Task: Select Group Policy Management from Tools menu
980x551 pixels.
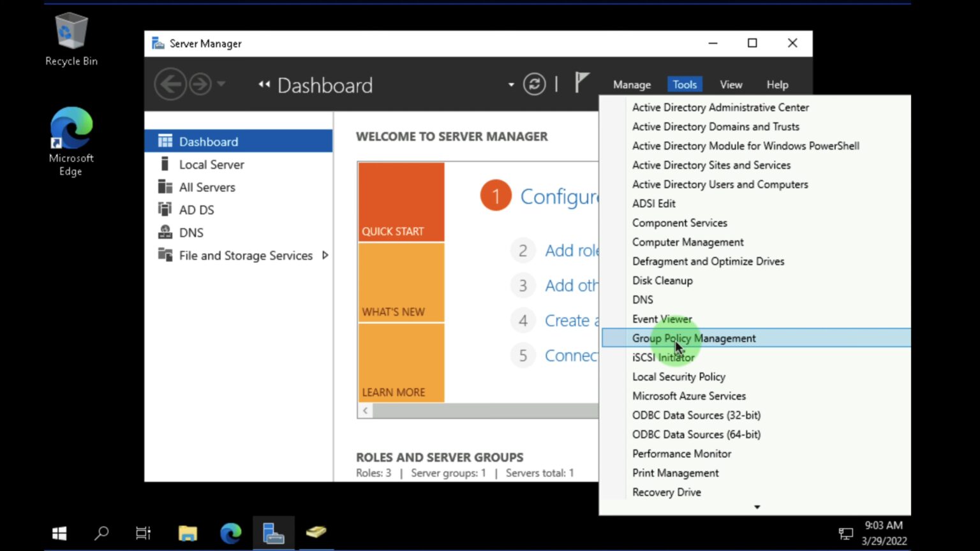Action: [x=694, y=338]
